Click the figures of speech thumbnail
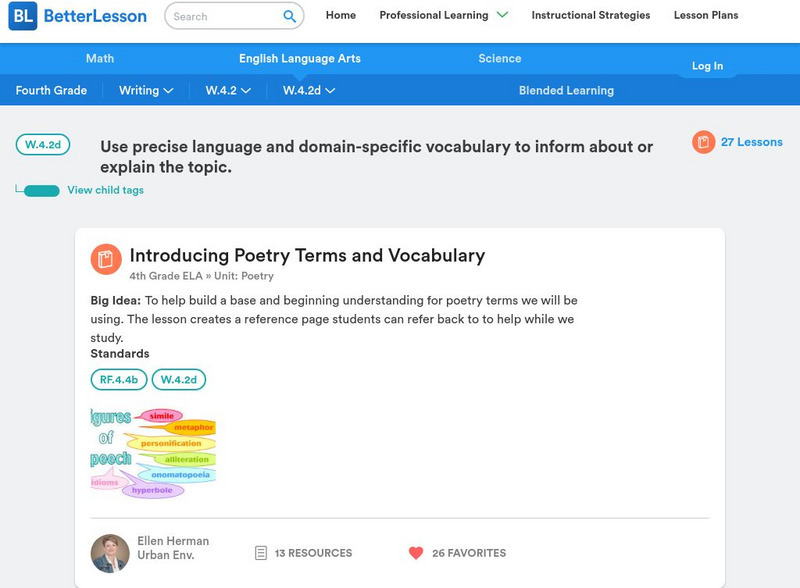800x588 pixels. (x=153, y=452)
